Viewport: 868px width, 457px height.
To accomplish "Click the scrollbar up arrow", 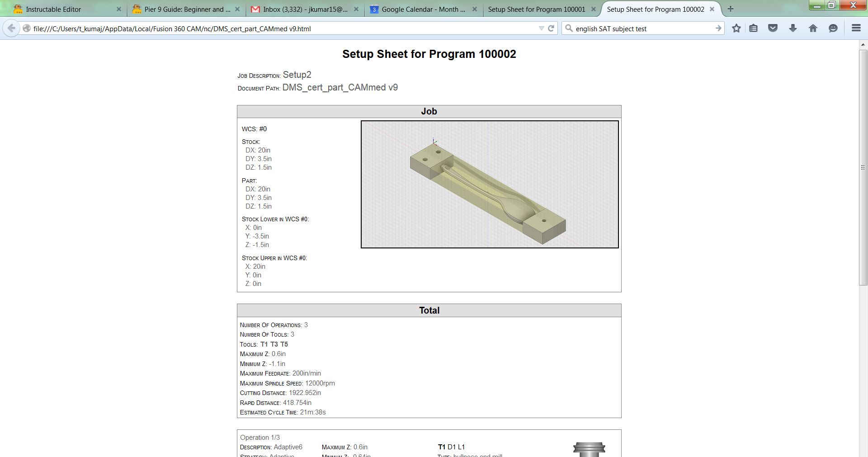I will click(863, 44).
